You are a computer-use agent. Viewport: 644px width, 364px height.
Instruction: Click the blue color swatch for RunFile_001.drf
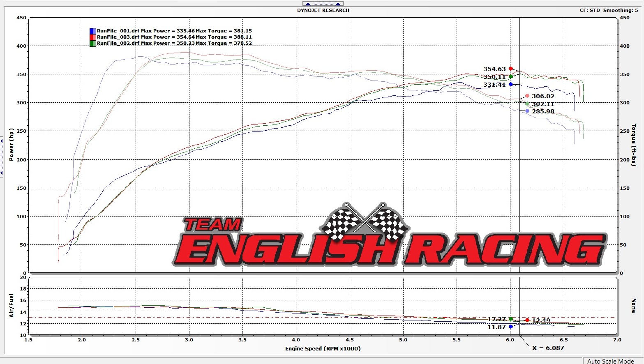point(93,31)
